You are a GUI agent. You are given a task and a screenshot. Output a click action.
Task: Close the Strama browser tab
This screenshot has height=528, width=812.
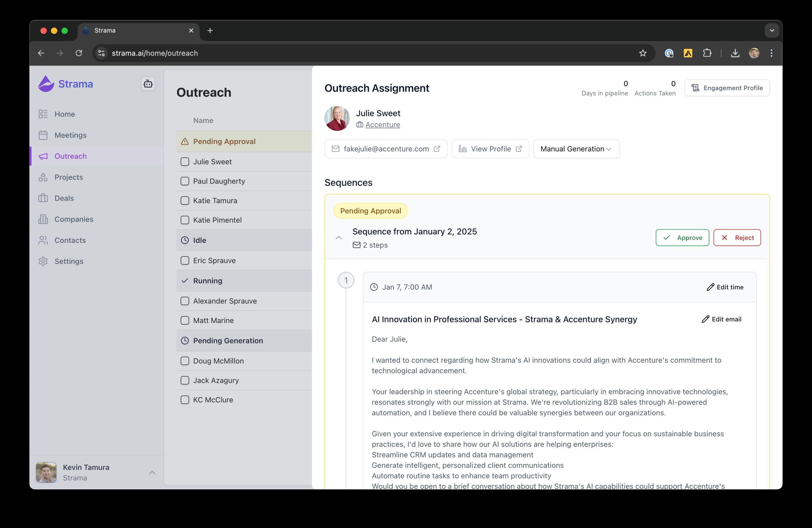[x=191, y=30]
